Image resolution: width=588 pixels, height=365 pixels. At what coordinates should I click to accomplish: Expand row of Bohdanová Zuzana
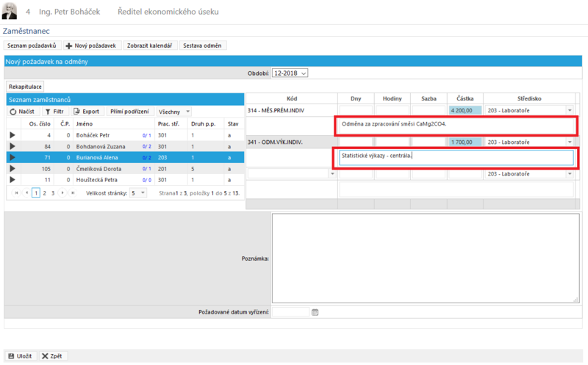pyautogui.click(x=12, y=147)
